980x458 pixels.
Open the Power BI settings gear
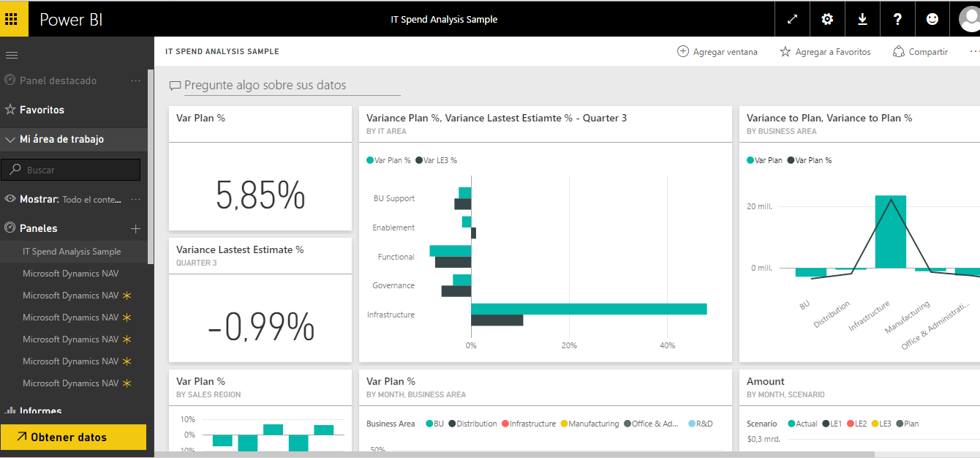pyautogui.click(x=827, y=18)
